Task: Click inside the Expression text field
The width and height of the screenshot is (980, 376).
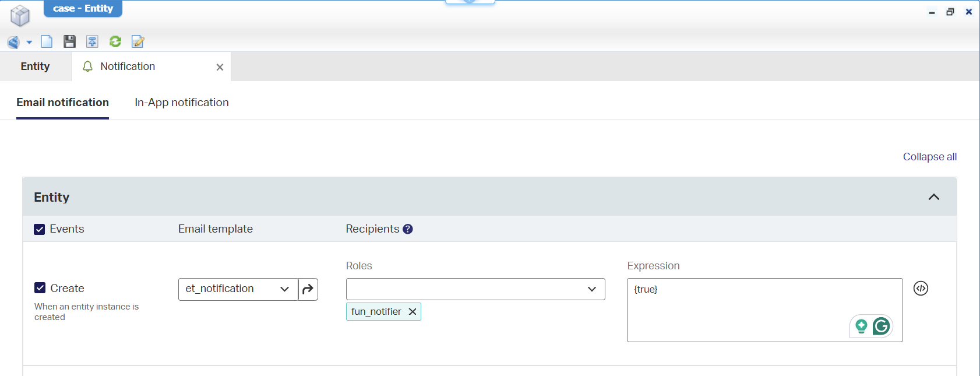Action: pyautogui.click(x=764, y=310)
